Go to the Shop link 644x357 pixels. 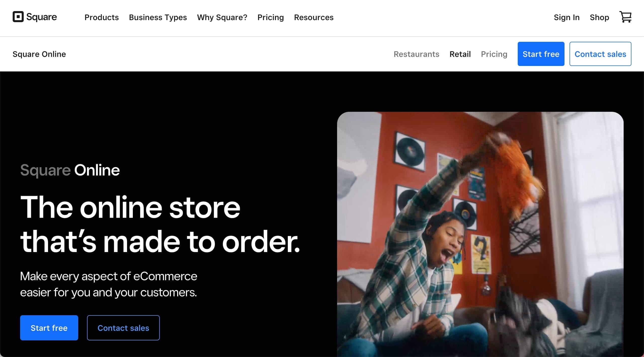coord(599,17)
